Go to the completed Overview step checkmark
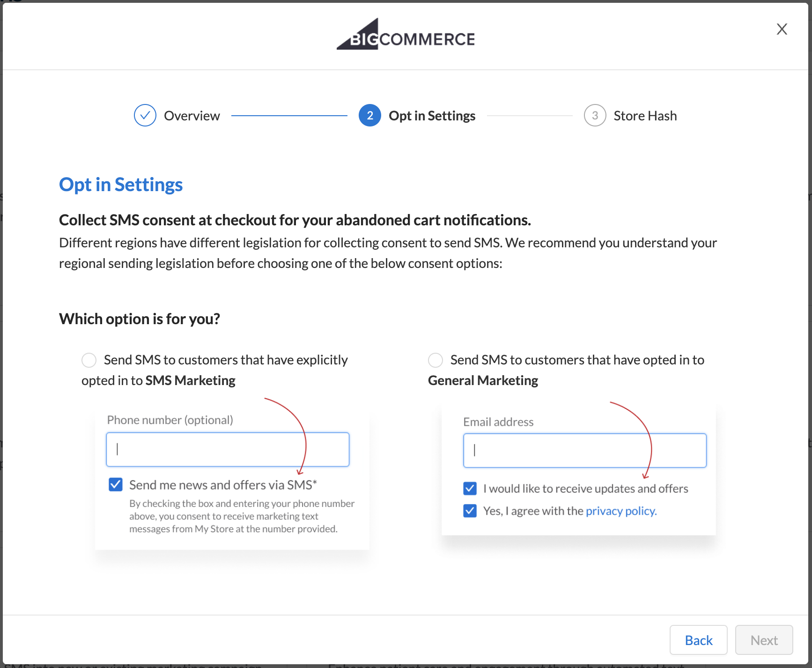This screenshot has width=812, height=668. point(145,115)
